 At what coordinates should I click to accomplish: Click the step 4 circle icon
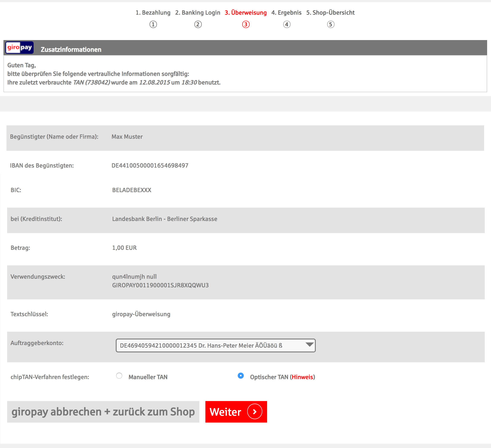(x=287, y=24)
